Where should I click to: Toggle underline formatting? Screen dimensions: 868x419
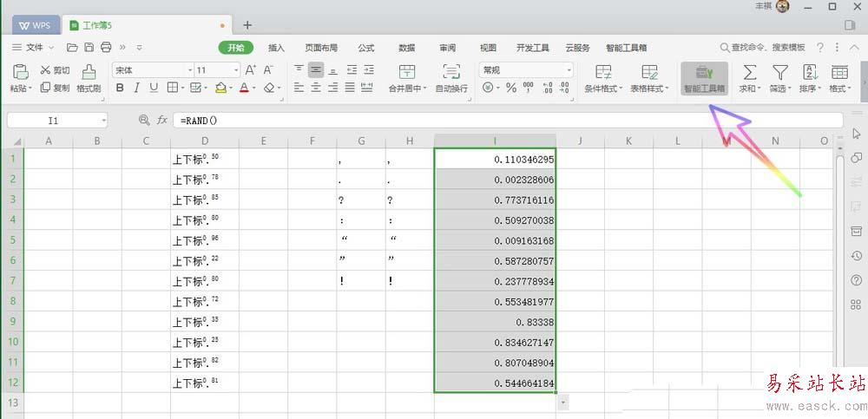tap(154, 88)
